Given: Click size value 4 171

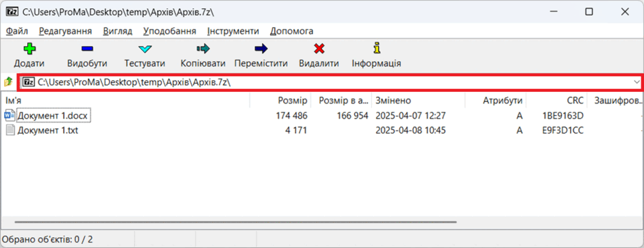Looking at the screenshot, I should [x=296, y=131].
